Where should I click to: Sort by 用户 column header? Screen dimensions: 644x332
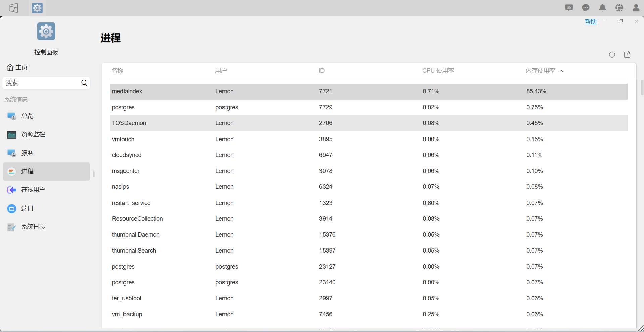click(221, 71)
